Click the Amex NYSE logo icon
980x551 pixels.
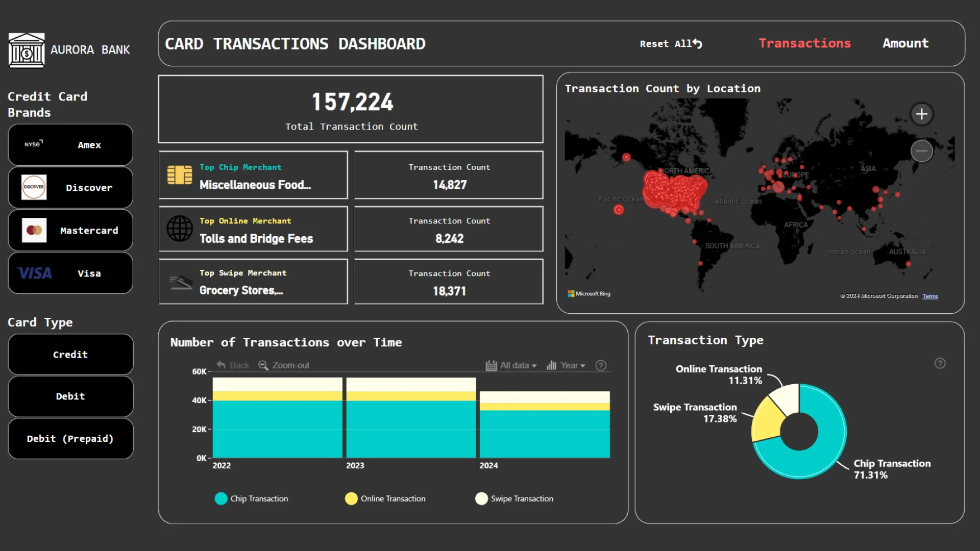click(34, 144)
